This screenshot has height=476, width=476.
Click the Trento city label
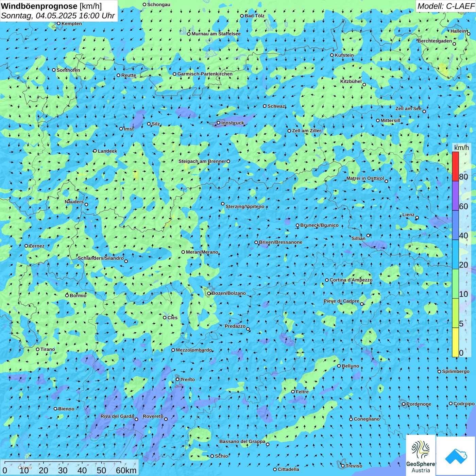[x=188, y=379]
